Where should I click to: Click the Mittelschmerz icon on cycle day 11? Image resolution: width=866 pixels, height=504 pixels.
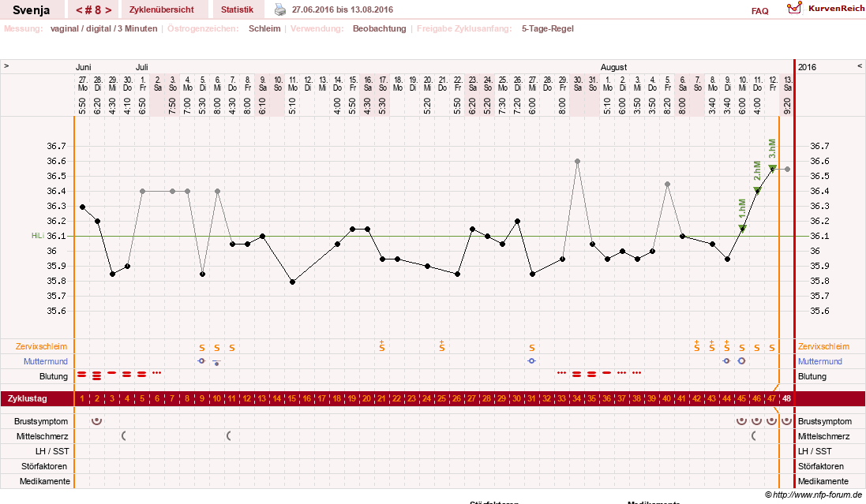229,436
